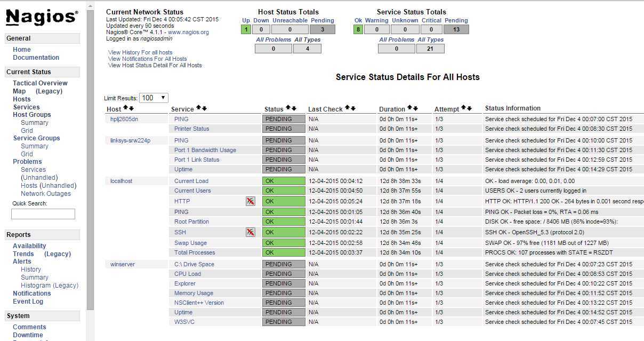Click the www.nagios.org link
The height and width of the screenshot is (341, 644).
coord(189,32)
